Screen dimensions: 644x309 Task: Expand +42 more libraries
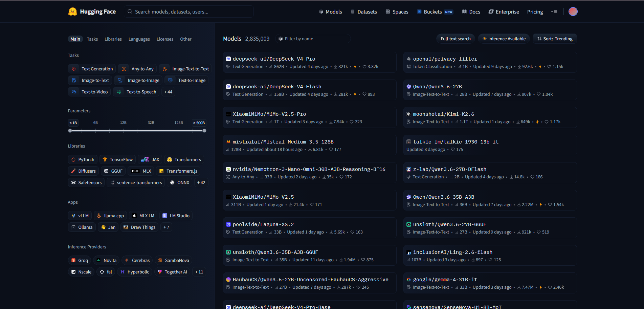click(201, 182)
